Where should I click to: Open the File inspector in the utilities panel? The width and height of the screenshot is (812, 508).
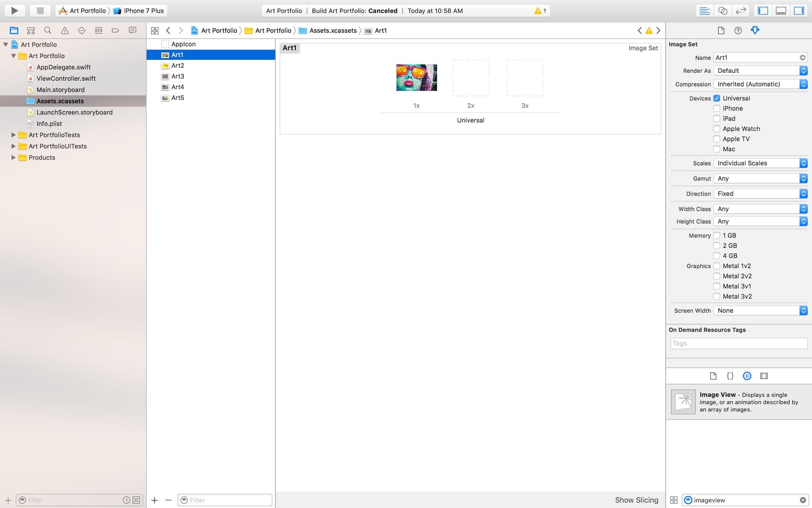[x=721, y=30]
